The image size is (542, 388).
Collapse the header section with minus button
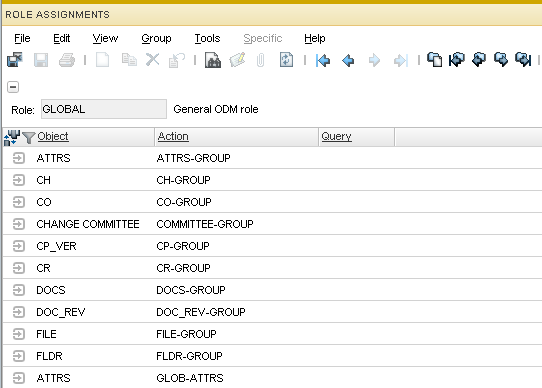pyautogui.click(x=13, y=87)
